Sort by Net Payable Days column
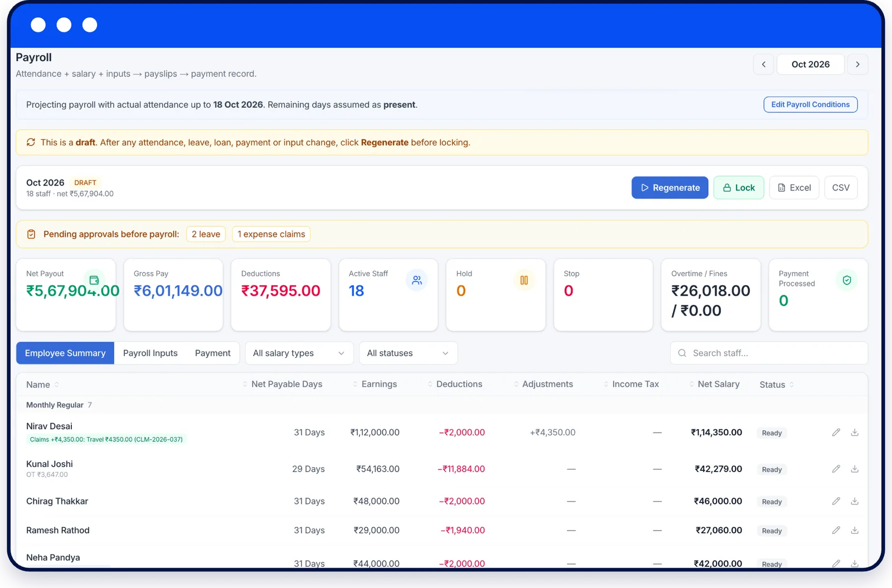Image resolution: width=892 pixels, height=588 pixels. coord(283,384)
